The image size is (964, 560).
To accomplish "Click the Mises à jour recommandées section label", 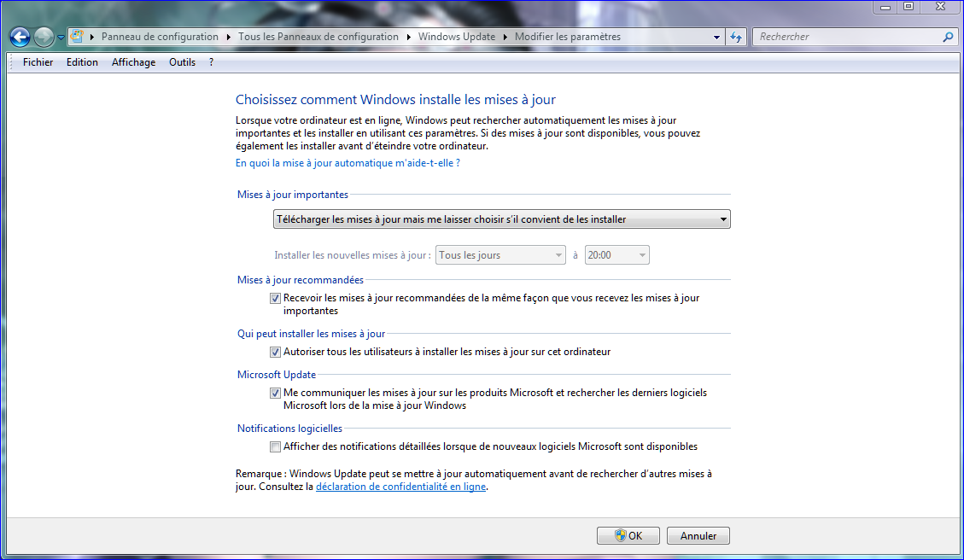I will [300, 280].
